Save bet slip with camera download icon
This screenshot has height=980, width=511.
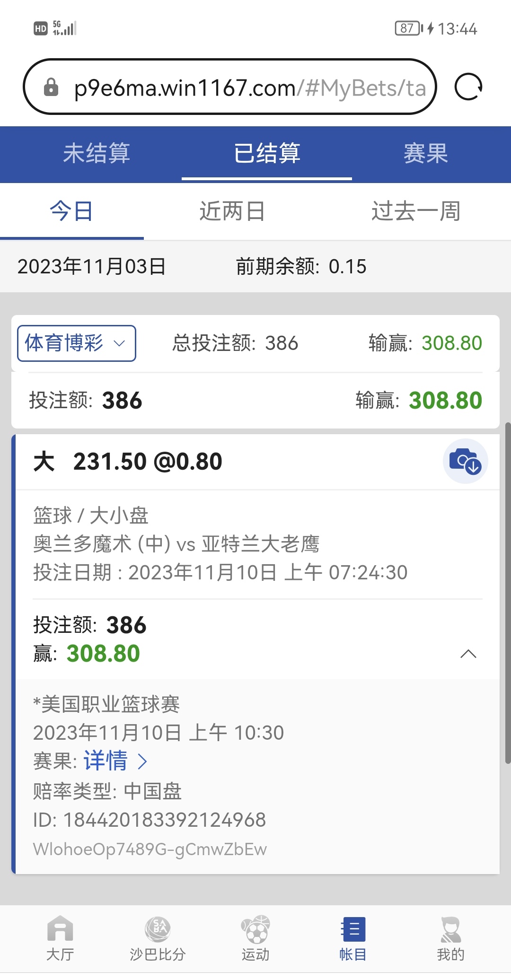pyautogui.click(x=465, y=461)
